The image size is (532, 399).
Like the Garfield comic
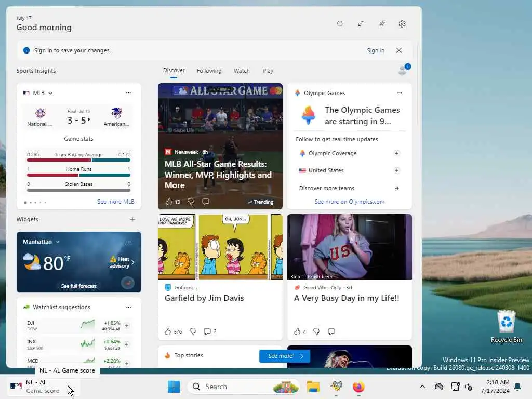(x=168, y=331)
